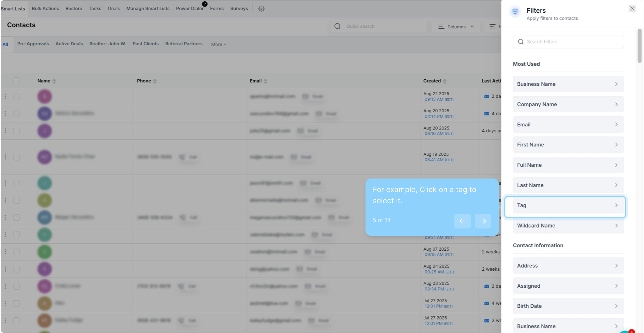Check the second contact row checkbox
The image size is (644, 333).
[16, 114]
